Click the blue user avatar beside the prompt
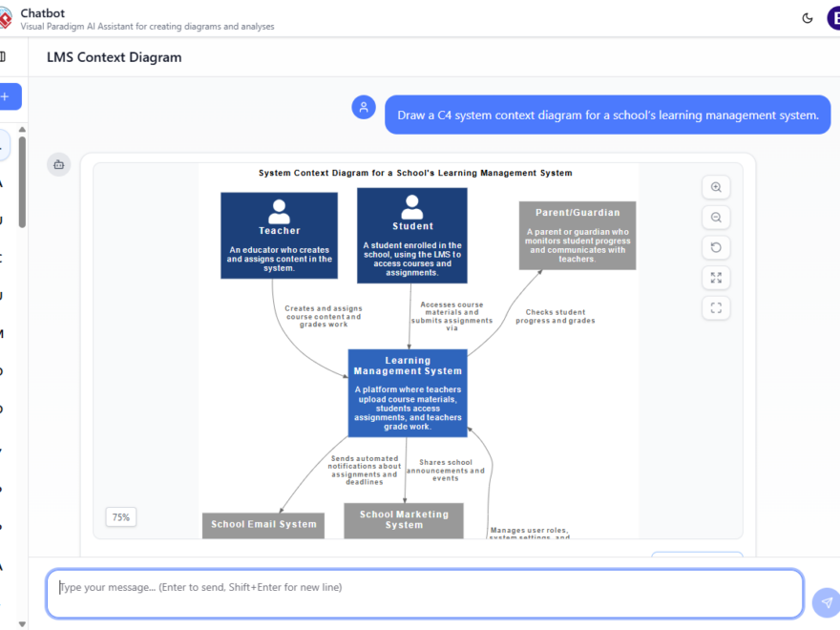The image size is (840, 630). (x=364, y=107)
